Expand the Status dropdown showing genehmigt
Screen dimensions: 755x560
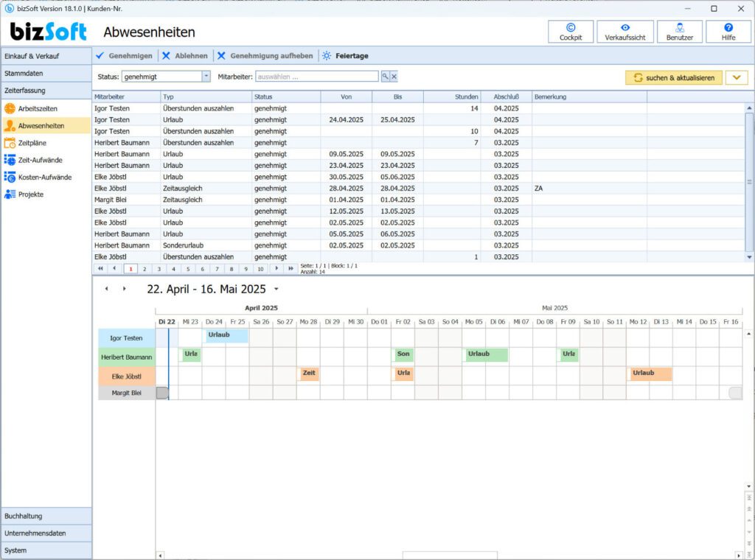tap(206, 77)
